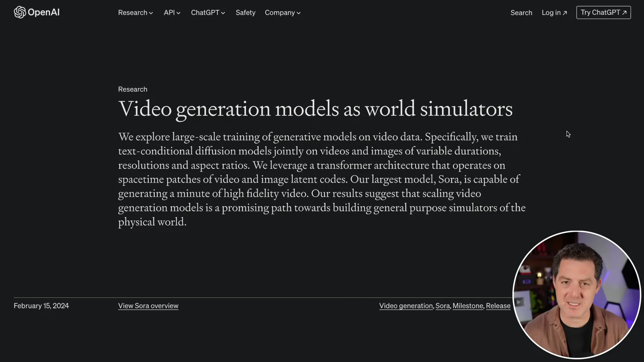The image size is (644, 362).
Task: Click the Log in link
Action: coord(554,12)
